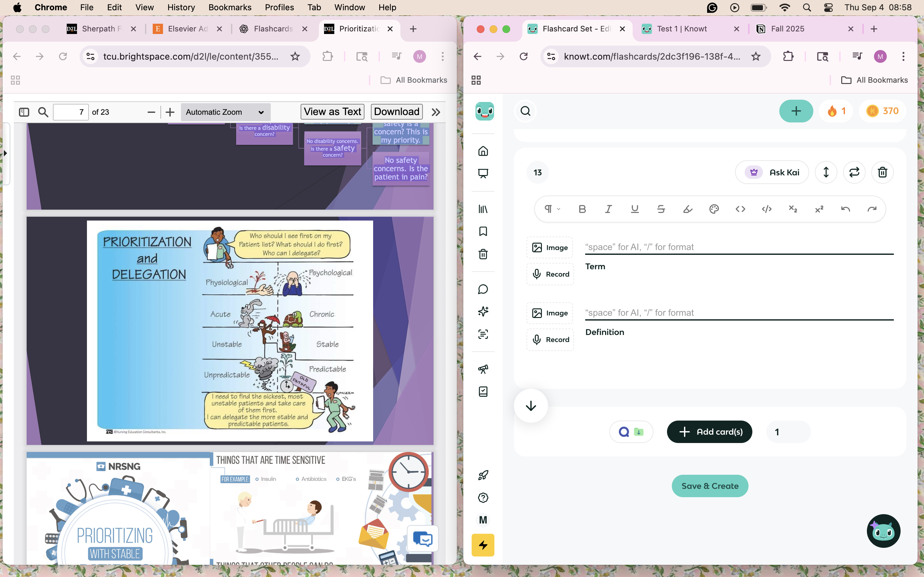Open the Bookmarks menu in menu bar
The image size is (924, 577).
(229, 7)
